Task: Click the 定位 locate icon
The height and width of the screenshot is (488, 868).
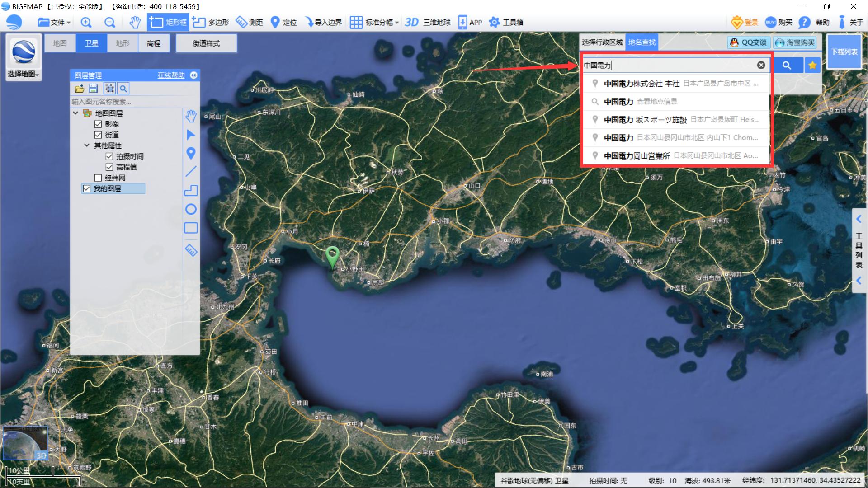Action: pyautogui.click(x=276, y=22)
